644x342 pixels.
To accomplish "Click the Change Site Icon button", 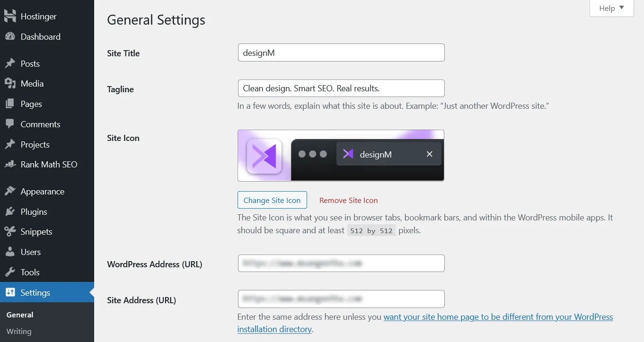I will tap(272, 200).
